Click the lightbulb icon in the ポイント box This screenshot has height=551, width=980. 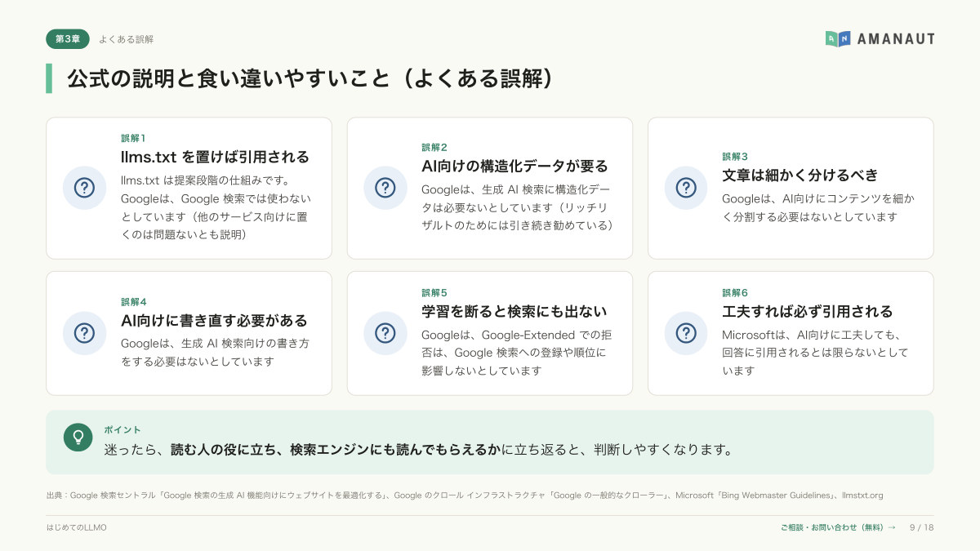coord(78,437)
